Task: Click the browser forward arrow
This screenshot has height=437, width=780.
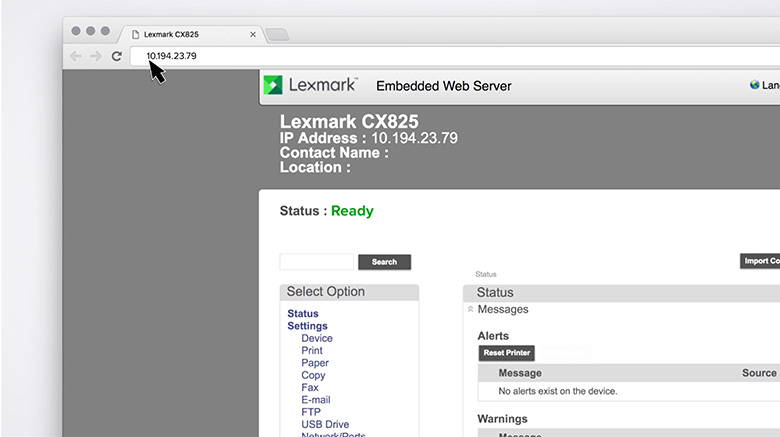Action: click(96, 57)
